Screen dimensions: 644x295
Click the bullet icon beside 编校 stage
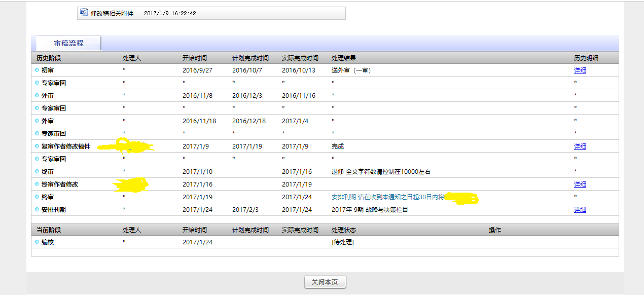pos(37,242)
